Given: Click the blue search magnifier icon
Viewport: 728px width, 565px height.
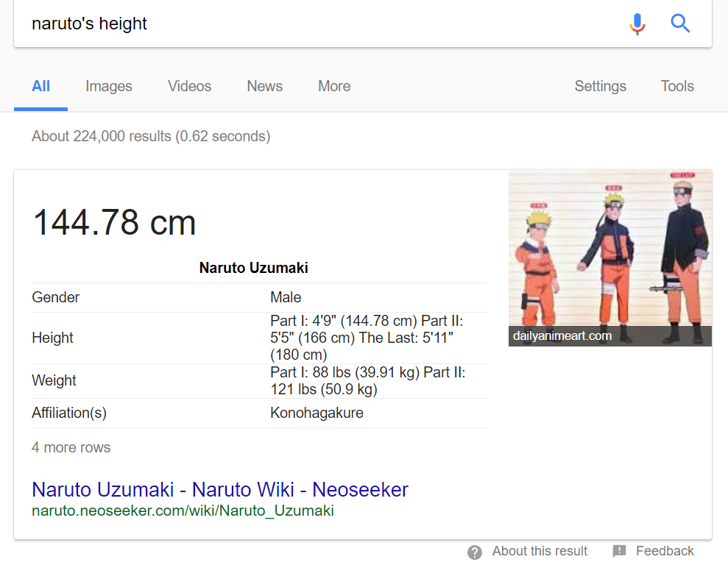Looking at the screenshot, I should [680, 24].
